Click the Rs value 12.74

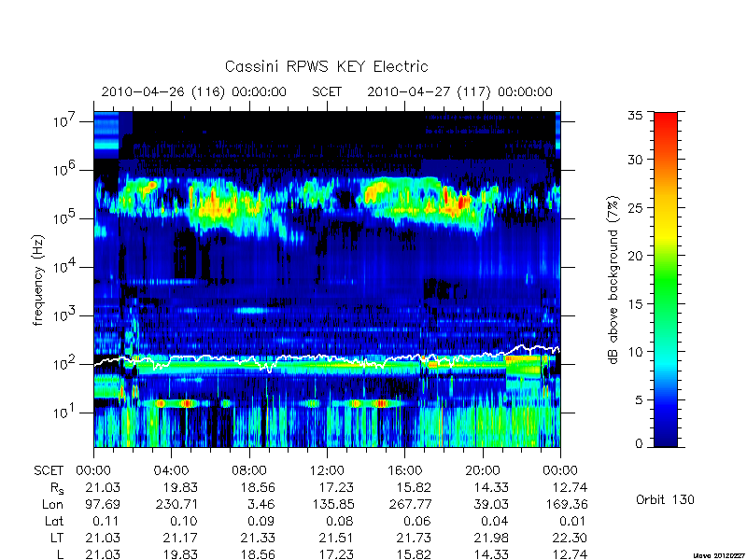point(570,487)
